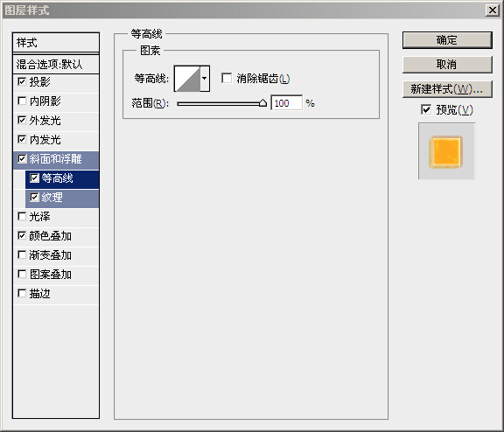
Task: Click the range percentage input field
Action: click(286, 103)
